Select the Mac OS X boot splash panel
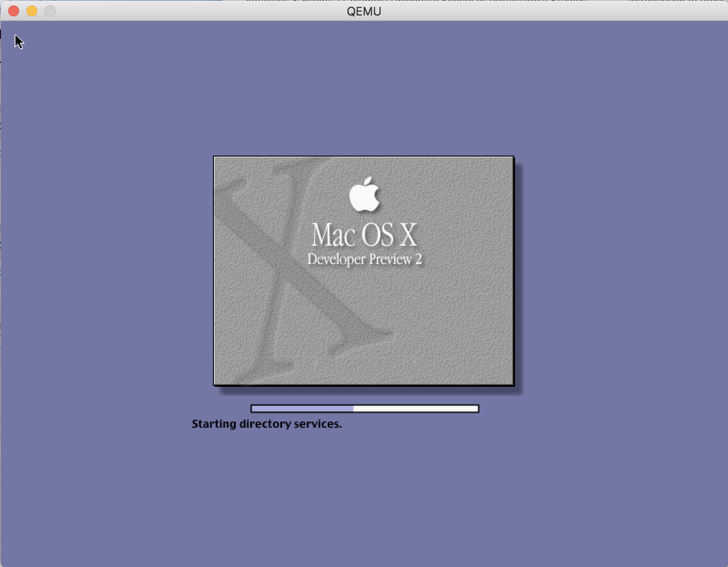This screenshot has width=728, height=567. (364, 271)
